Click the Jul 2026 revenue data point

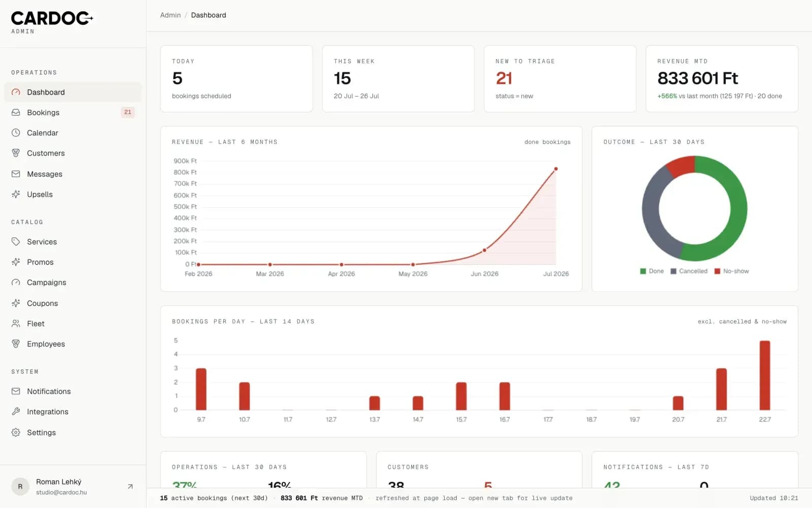pos(556,169)
